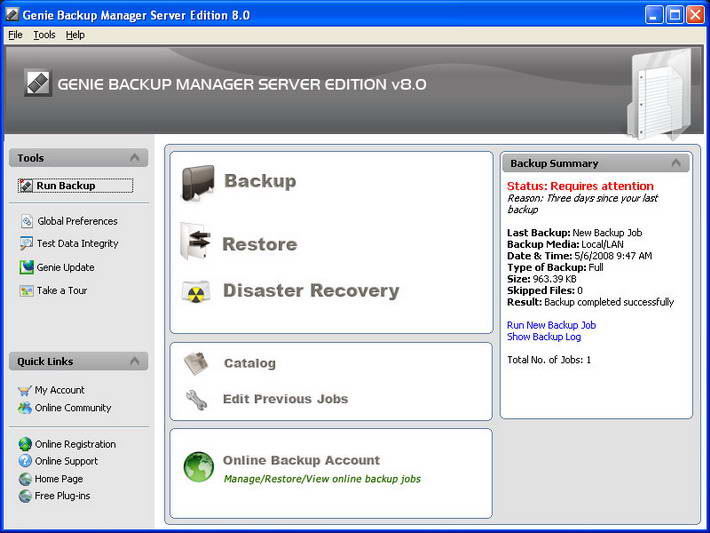This screenshot has height=533, width=710.
Task: Collapse the Quick Links panel
Action: [134, 361]
